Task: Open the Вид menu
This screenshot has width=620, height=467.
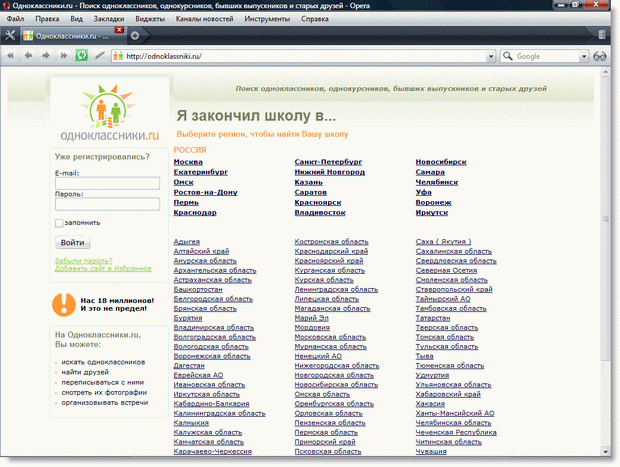Action: coord(76,19)
